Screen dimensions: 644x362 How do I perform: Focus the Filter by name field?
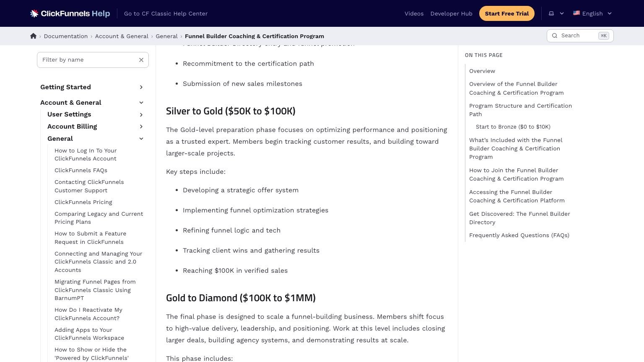93,60
